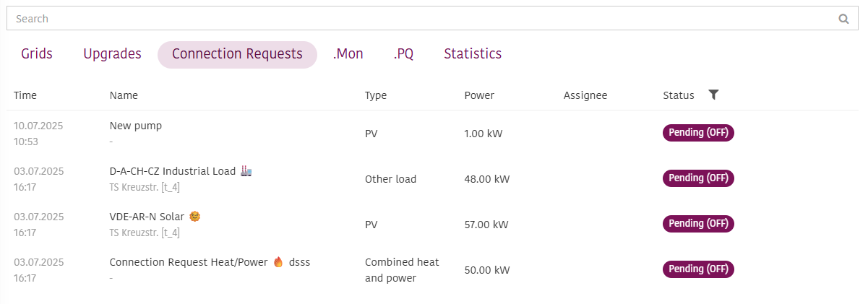Click the Power column header
868x304 pixels.
tap(479, 95)
